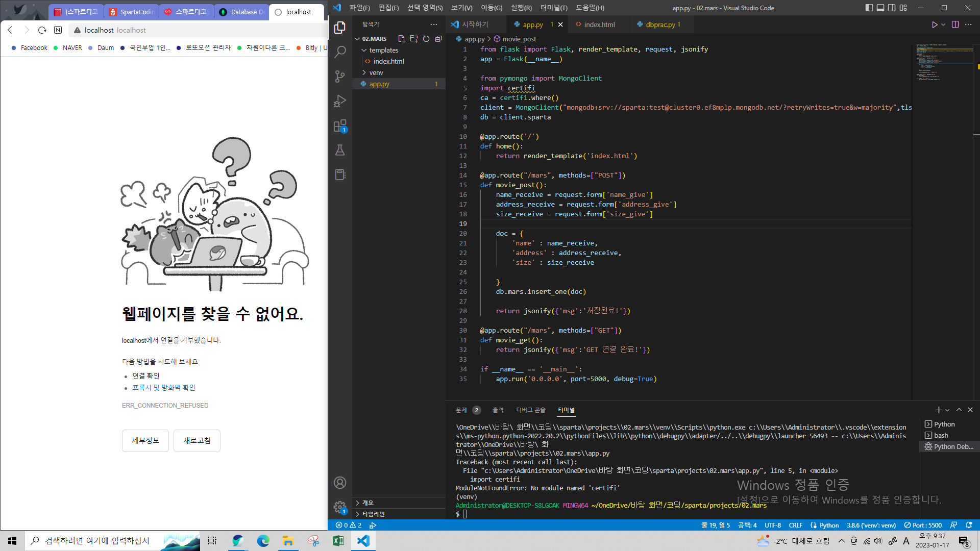The height and width of the screenshot is (551, 980).
Task: Open the Facebook bookmark
Action: [x=30, y=47]
